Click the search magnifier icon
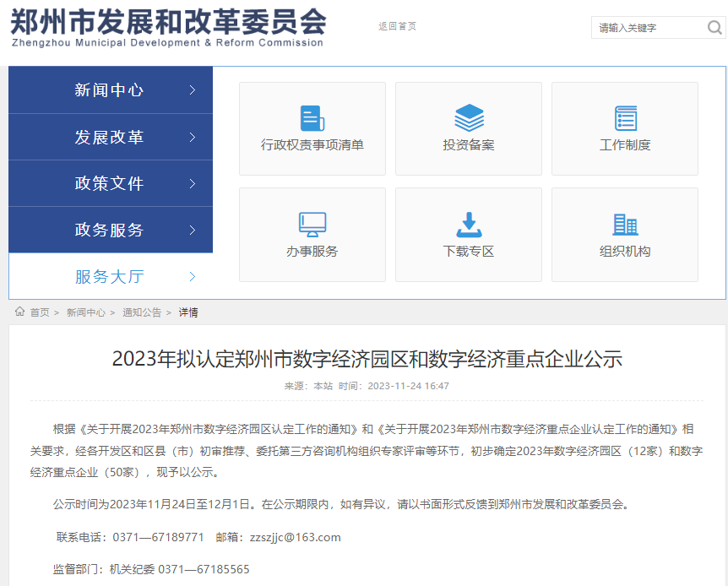The height and width of the screenshot is (586, 728). (x=714, y=28)
